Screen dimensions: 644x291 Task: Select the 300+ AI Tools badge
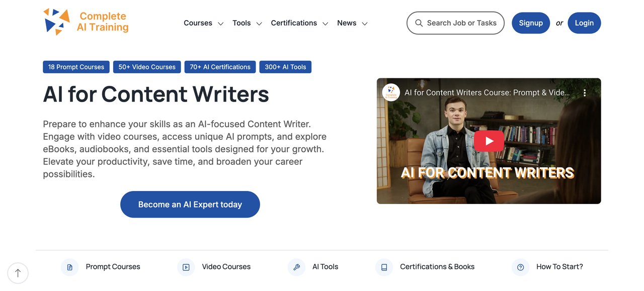click(x=285, y=67)
